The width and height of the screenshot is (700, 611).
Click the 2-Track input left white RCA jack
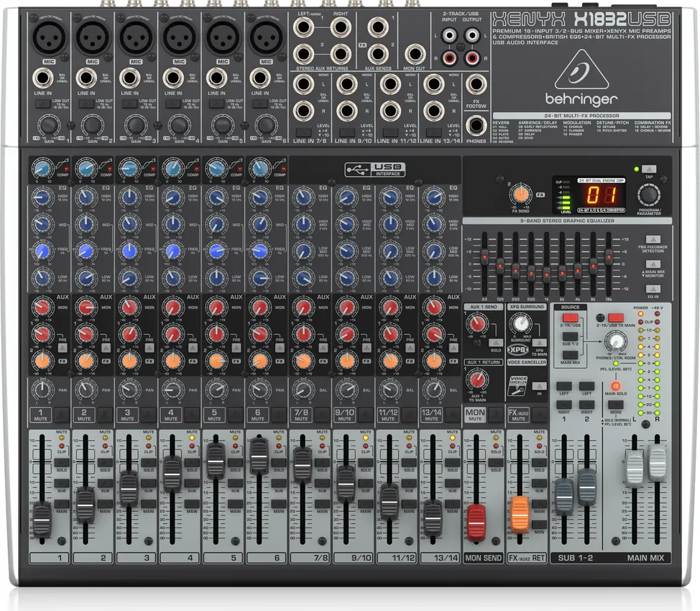click(450, 35)
